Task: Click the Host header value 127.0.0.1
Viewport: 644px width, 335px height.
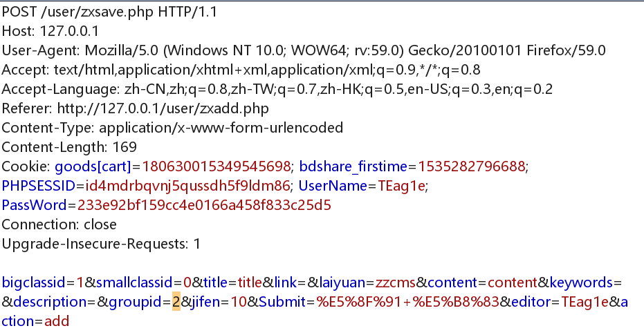Action: pyautogui.click(x=69, y=32)
